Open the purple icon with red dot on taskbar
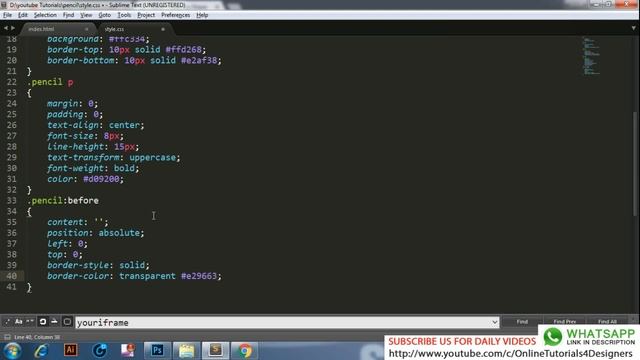640x360 pixels. [128, 350]
